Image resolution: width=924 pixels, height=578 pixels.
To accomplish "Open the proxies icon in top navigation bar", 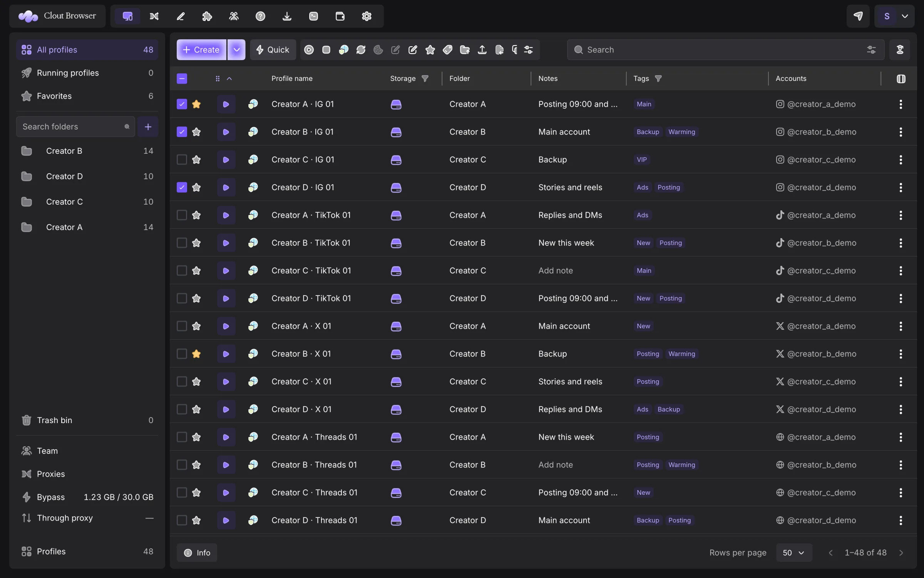I will click(154, 16).
